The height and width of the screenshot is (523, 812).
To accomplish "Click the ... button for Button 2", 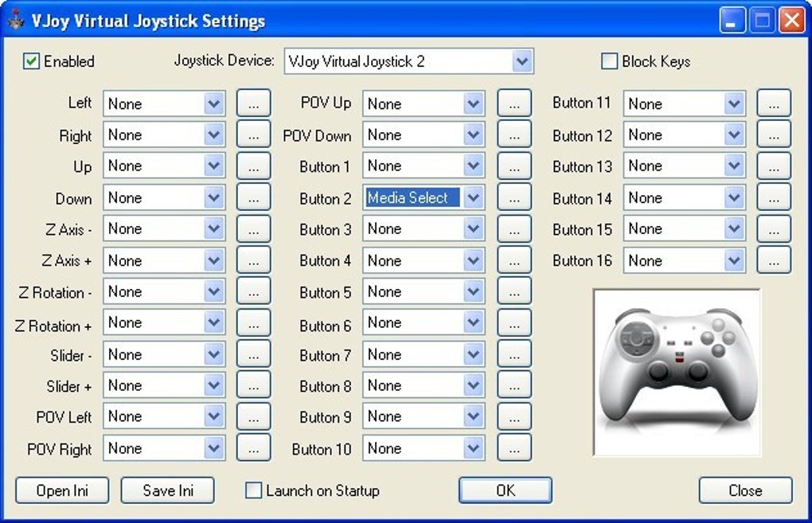I will point(514,197).
